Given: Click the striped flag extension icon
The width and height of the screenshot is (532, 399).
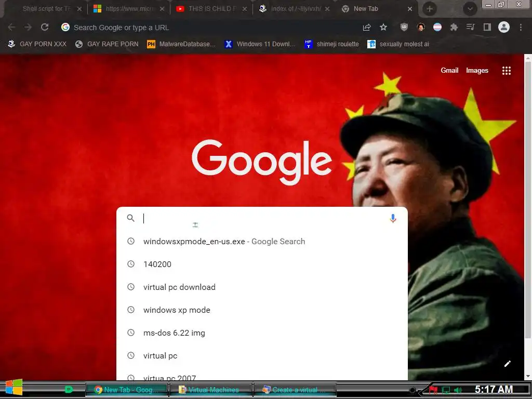Looking at the screenshot, I should pos(437,27).
